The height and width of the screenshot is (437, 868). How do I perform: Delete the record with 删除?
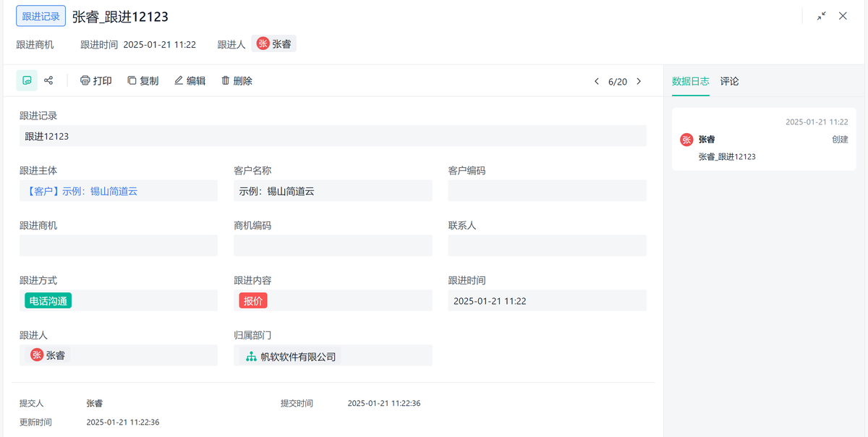pyautogui.click(x=237, y=81)
